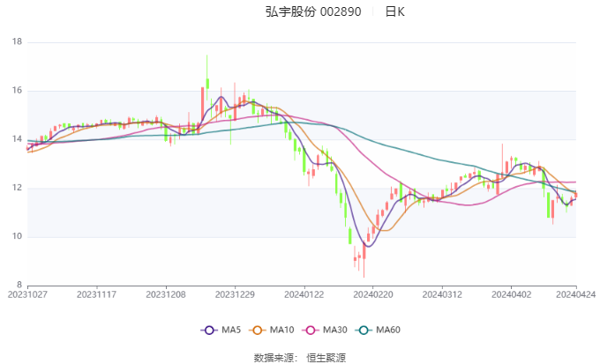The height and width of the screenshot is (364, 600).
Task: Click the y-axis value 14
Action: [18, 139]
